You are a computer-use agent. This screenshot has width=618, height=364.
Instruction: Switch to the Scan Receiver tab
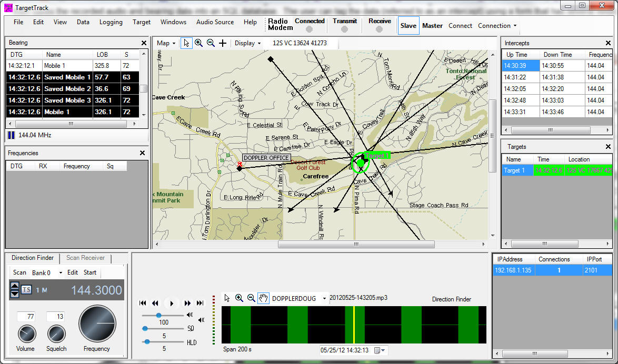point(85,258)
